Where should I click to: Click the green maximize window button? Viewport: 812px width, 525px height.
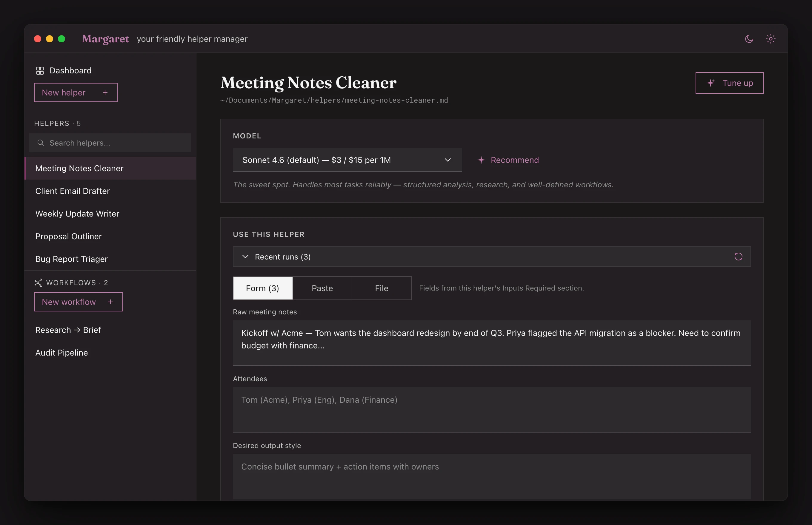click(x=61, y=39)
